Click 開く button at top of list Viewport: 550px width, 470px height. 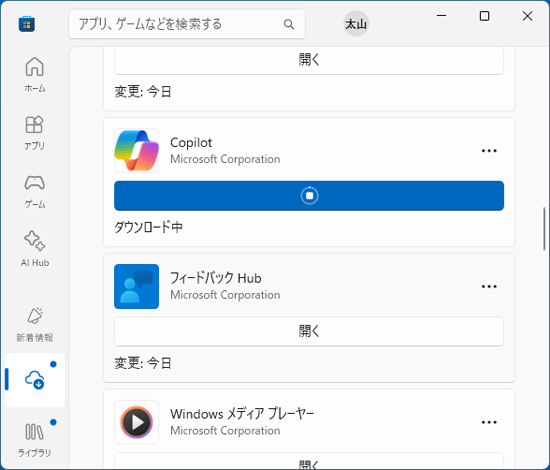pos(309,60)
